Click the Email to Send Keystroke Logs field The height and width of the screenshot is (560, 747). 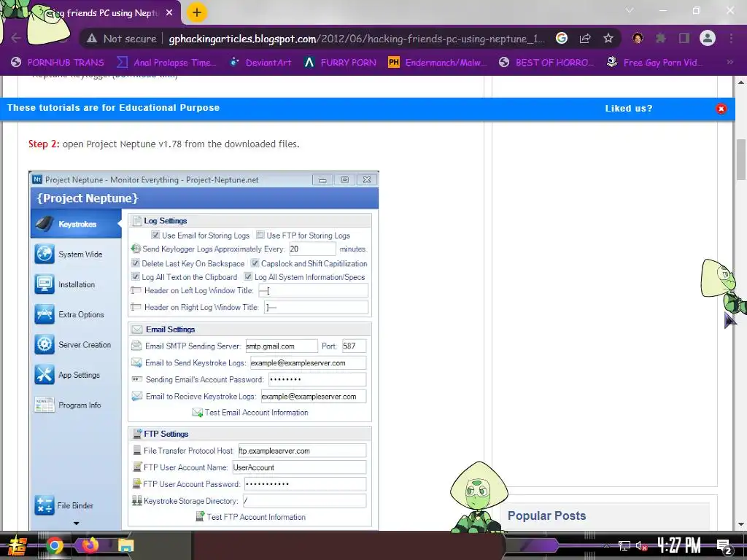pos(309,362)
